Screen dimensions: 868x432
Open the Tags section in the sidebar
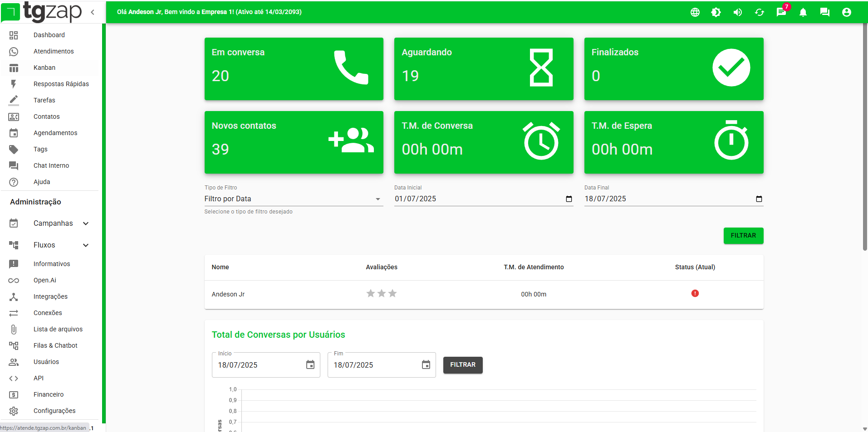40,149
